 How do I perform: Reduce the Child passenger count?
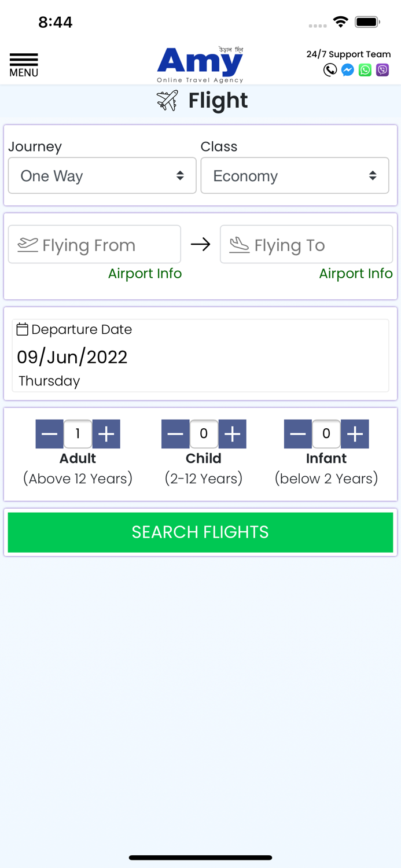[175, 434]
